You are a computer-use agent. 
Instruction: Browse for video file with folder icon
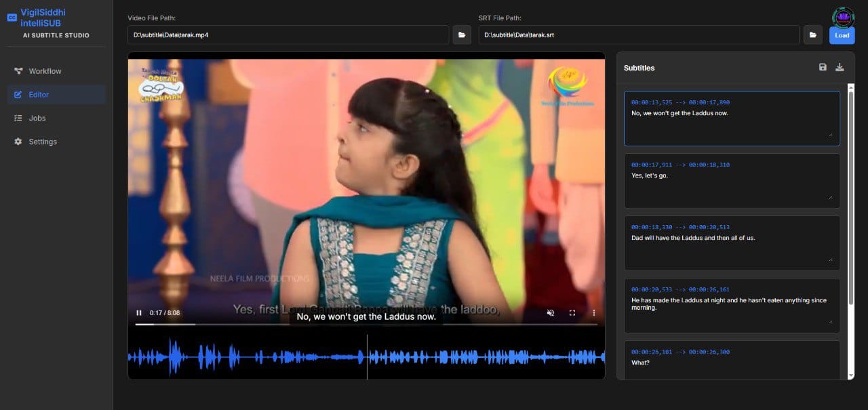(462, 35)
